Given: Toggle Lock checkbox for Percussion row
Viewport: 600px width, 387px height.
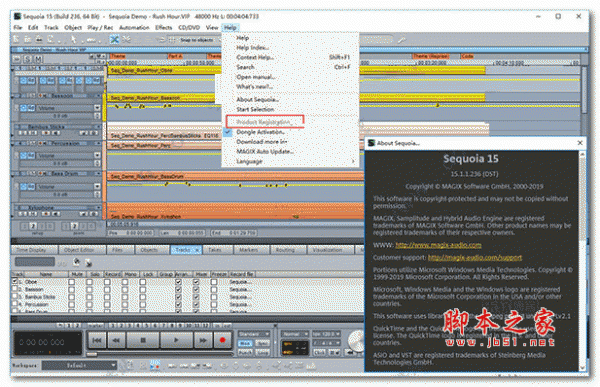Looking at the screenshot, I should [143, 305].
